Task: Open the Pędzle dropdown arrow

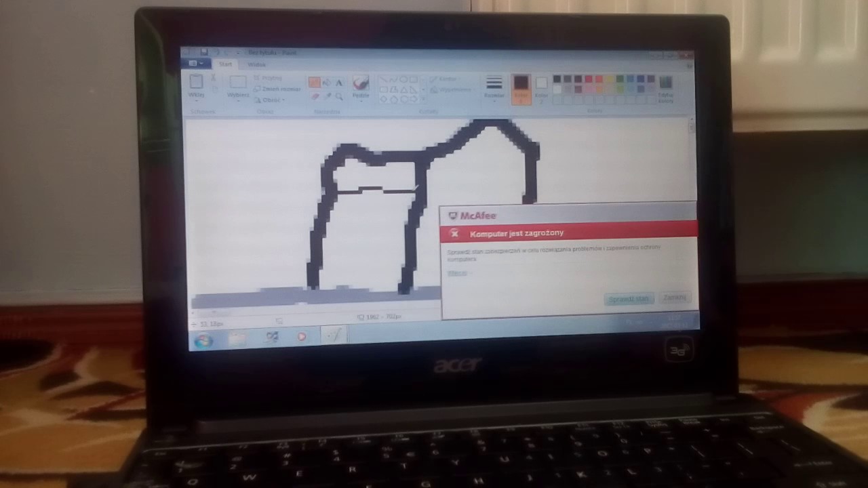Action: (x=361, y=102)
